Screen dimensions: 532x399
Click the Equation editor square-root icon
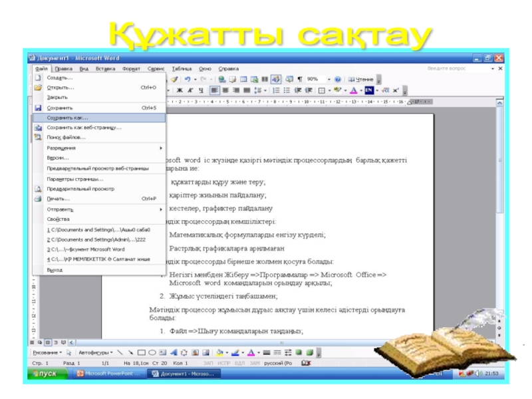(386, 90)
